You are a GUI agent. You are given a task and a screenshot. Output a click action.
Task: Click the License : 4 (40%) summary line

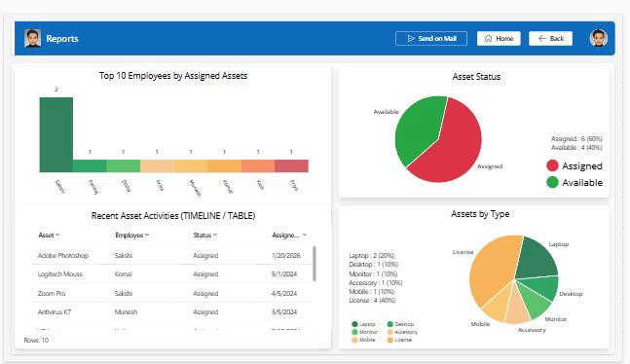pyautogui.click(x=372, y=300)
